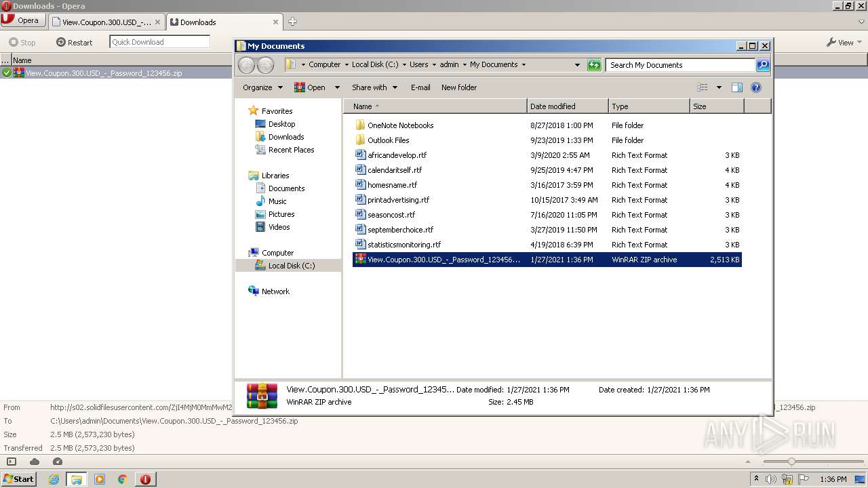Open Google Chrome from the taskbar

tap(123, 479)
